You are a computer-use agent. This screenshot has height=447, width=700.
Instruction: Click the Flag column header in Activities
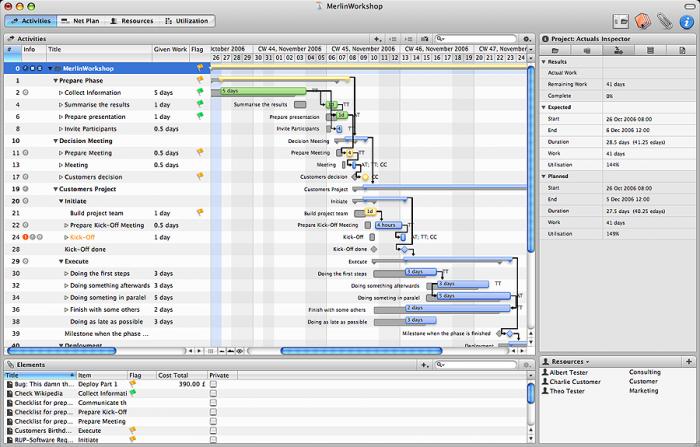tap(199, 50)
